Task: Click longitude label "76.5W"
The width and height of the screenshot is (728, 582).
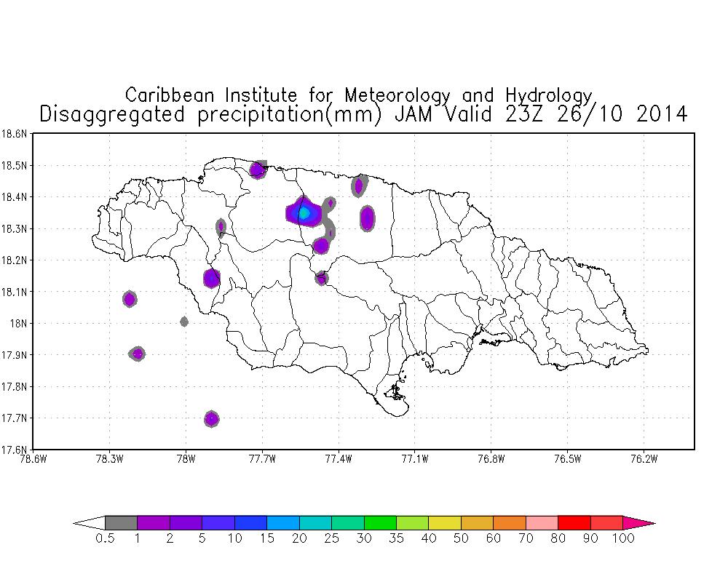Action: tap(568, 460)
